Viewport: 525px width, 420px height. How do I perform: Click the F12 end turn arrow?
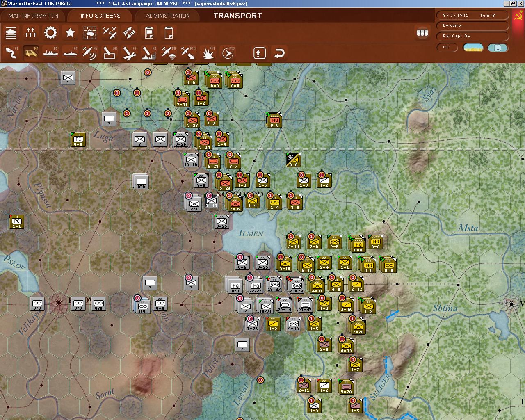tap(228, 53)
